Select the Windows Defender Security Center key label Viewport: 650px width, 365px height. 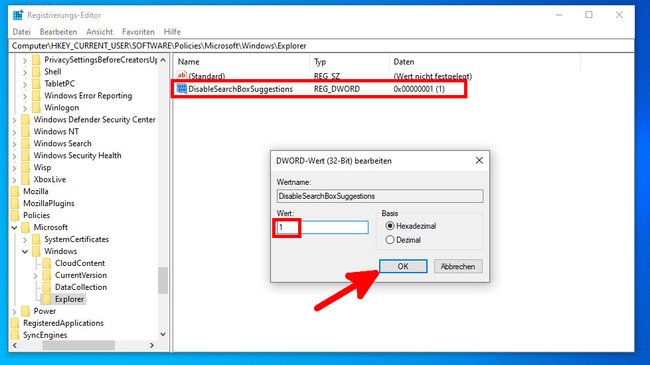pyautogui.click(x=95, y=120)
